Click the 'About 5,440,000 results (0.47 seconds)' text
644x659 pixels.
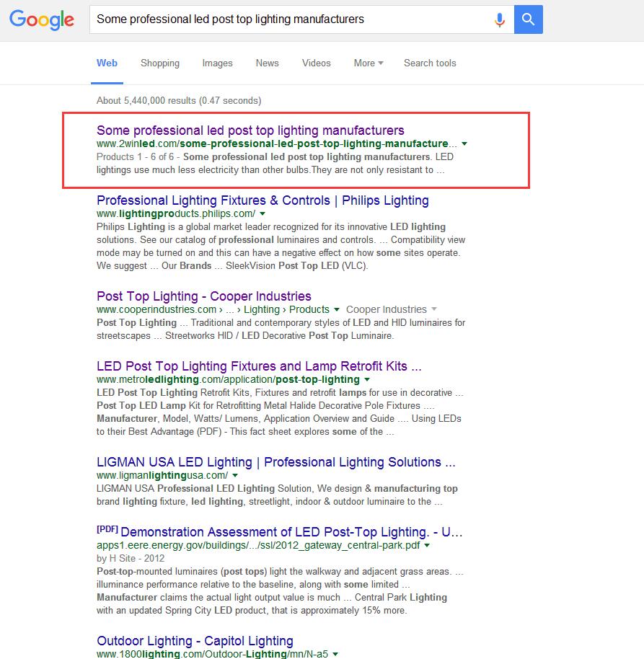pyautogui.click(x=179, y=100)
